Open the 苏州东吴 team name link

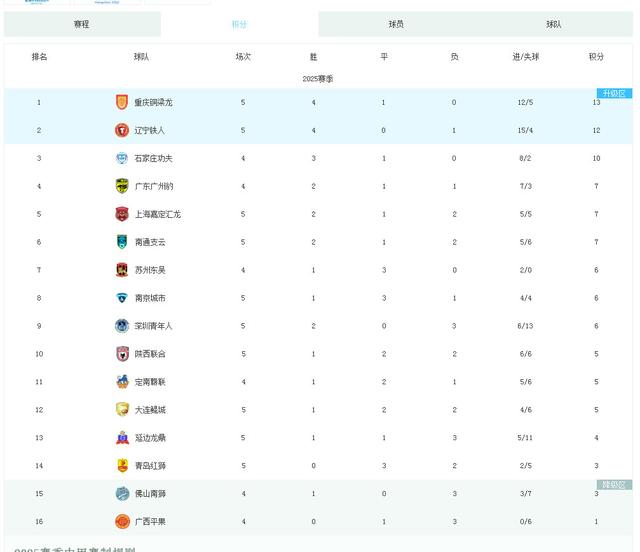coord(150,270)
